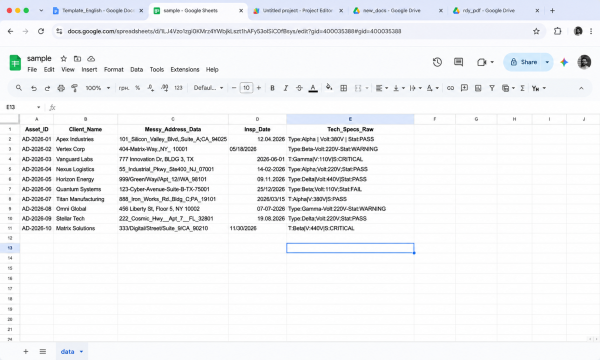Decrease the font size
This screenshot has height=360, width=600.
(x=234, y=88)
